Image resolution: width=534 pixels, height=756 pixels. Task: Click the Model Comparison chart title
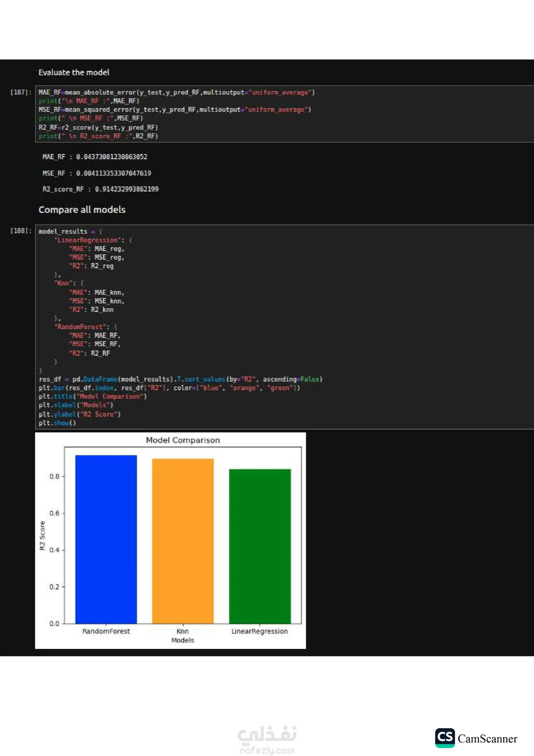click(x=183, y=440)
